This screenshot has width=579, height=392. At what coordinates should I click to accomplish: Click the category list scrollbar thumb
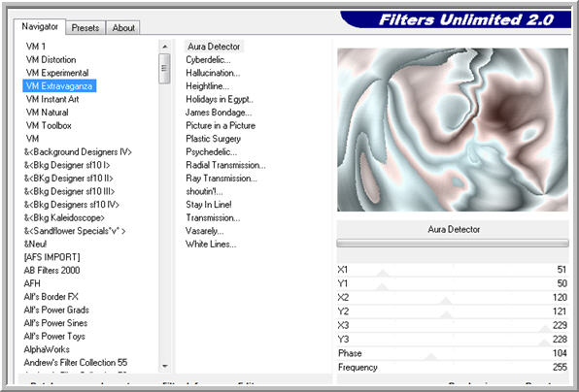tap(165, 69)
